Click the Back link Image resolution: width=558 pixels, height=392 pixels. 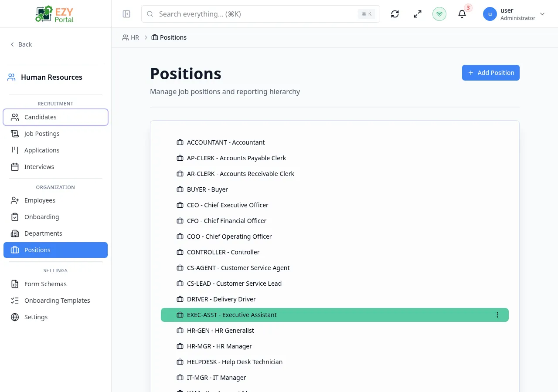[21, 44]
